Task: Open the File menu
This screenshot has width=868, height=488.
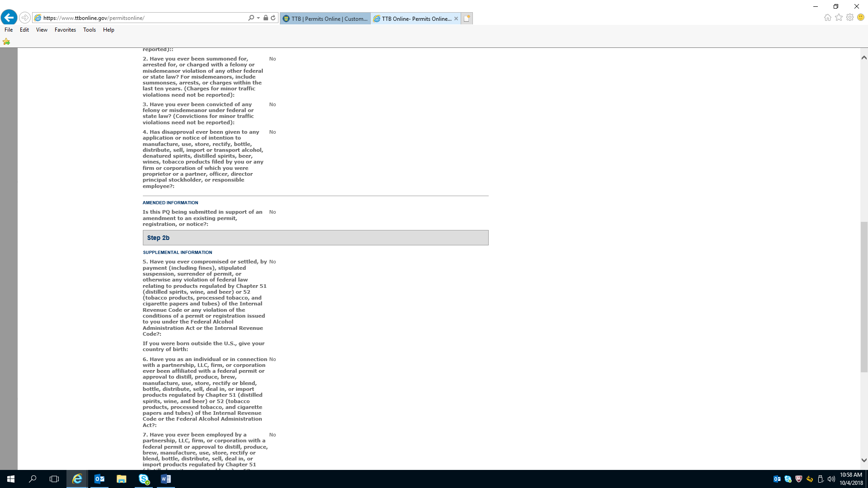Action: (x=9, y=30)
